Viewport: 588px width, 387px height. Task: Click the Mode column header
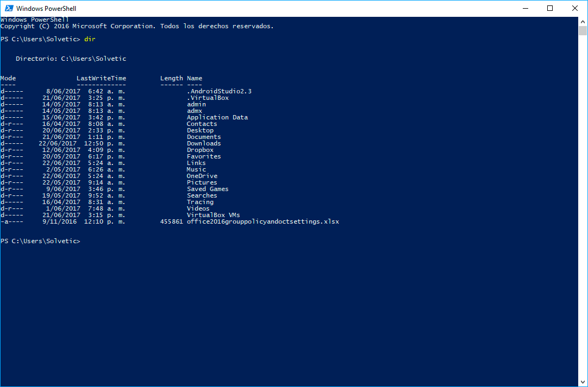tap(8, 78)
